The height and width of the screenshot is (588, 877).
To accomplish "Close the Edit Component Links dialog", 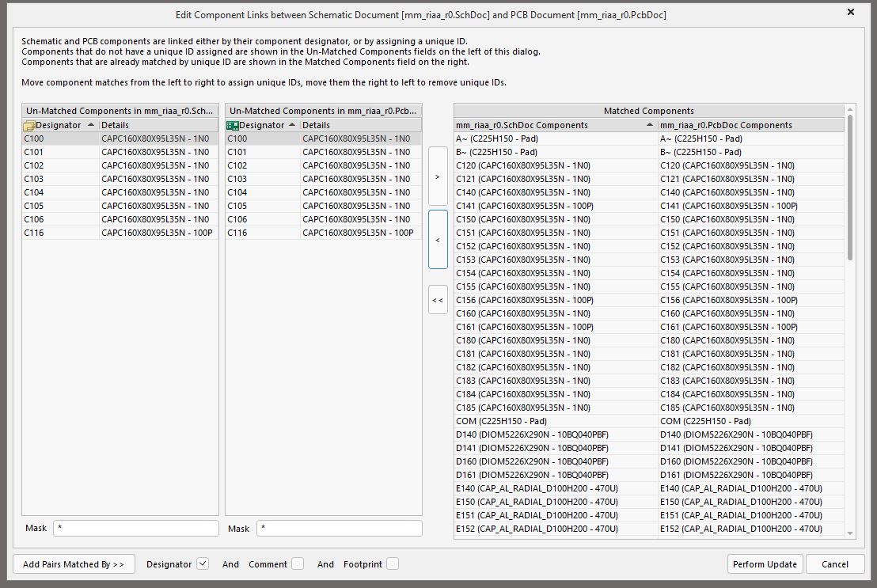I will point(851,12).
